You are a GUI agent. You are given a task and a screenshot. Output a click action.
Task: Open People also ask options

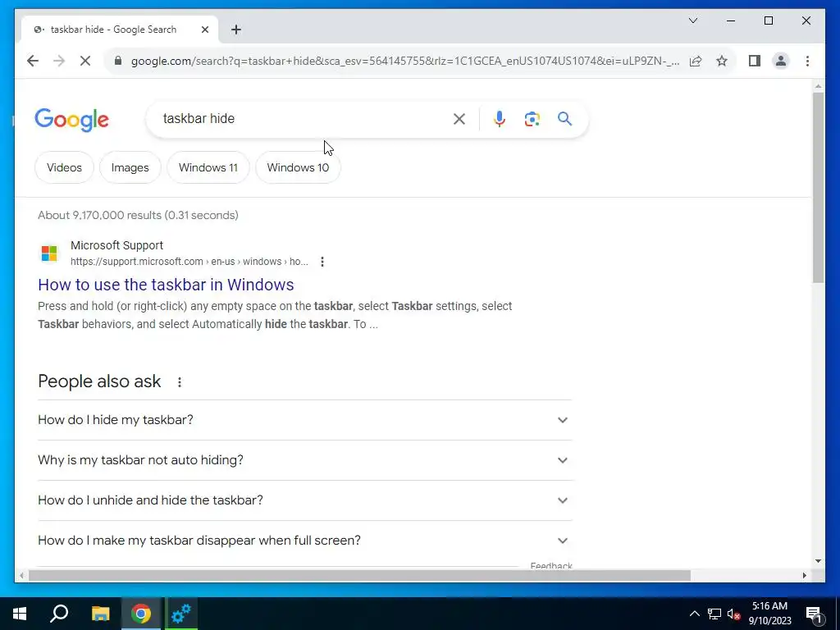[x=180, y=382]
